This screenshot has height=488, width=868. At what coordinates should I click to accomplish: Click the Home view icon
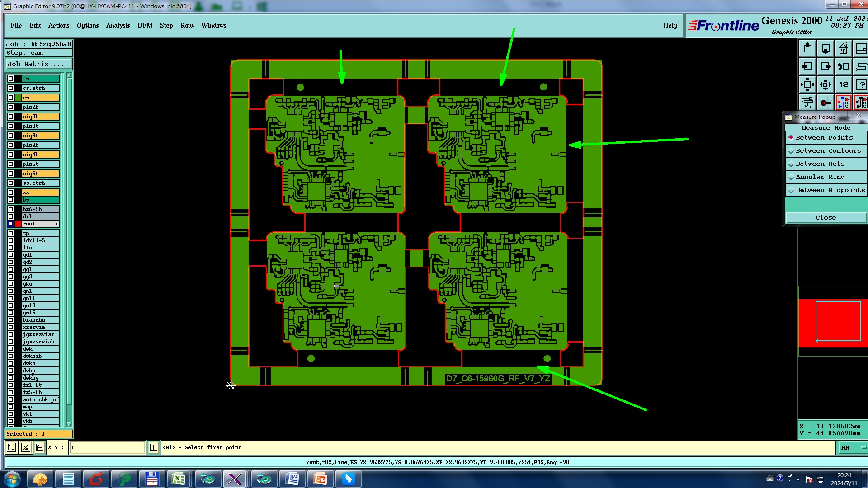pos(843,48)
